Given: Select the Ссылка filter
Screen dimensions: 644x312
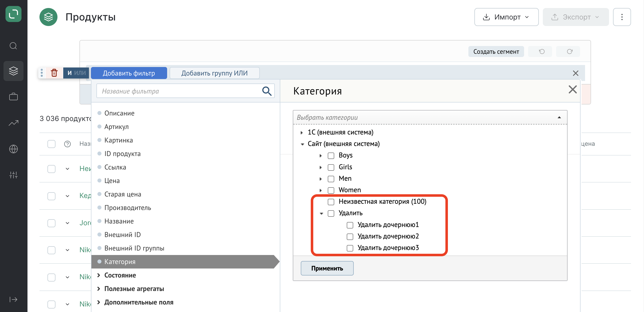Looking at the screenshot, I should pos(115,167).
